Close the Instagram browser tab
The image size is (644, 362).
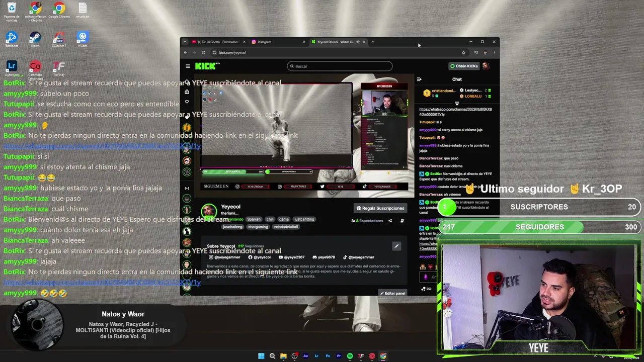pos(304,42)
